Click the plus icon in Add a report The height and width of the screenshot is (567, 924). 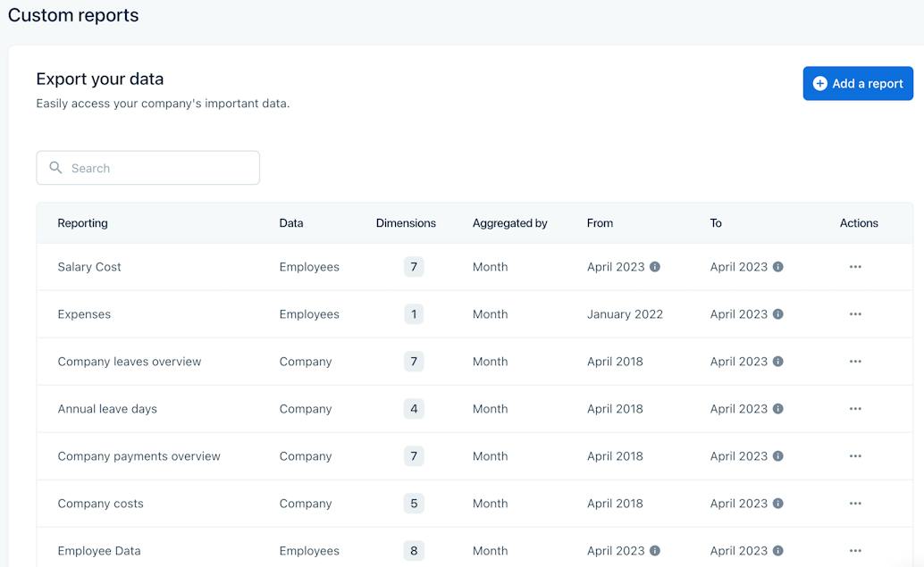(819, 84)
